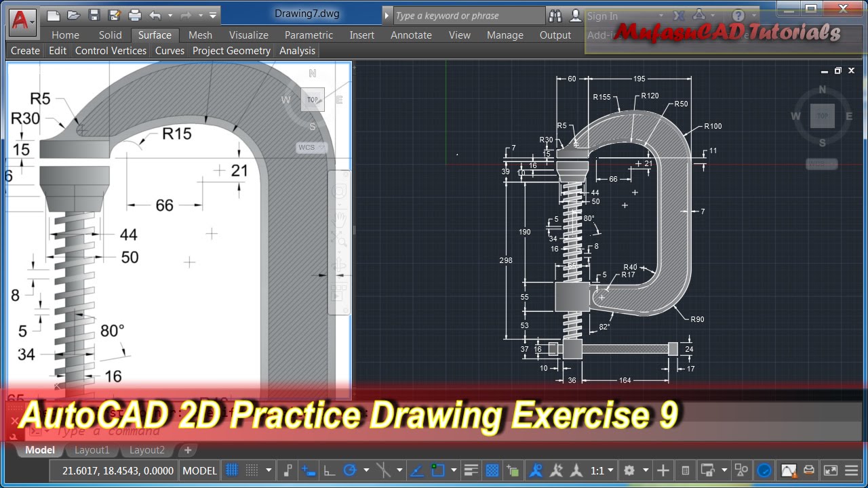Click the Open file folder icon
The image size is (868, 488).
[x=75, y=15]
